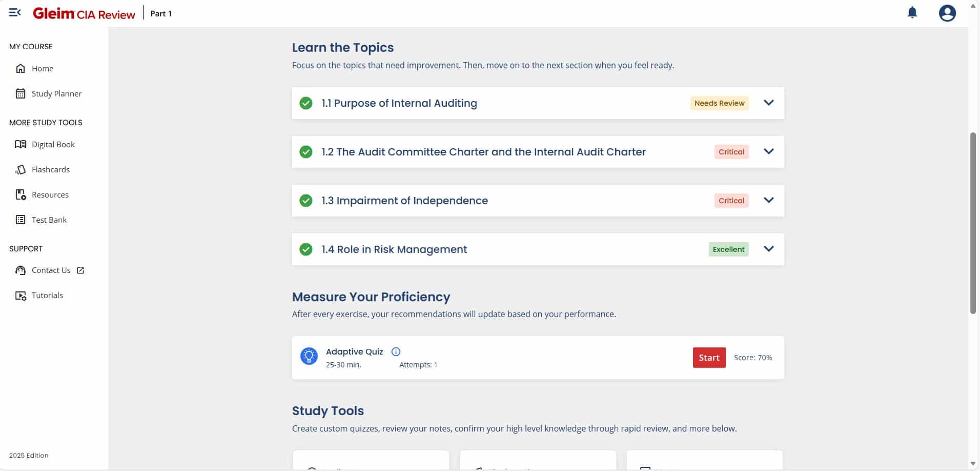Viewport: 980px width, 471px height.
Task: Expand the 1.2 Audit Committee Charter chevron
Action: (x=768, y=151)
